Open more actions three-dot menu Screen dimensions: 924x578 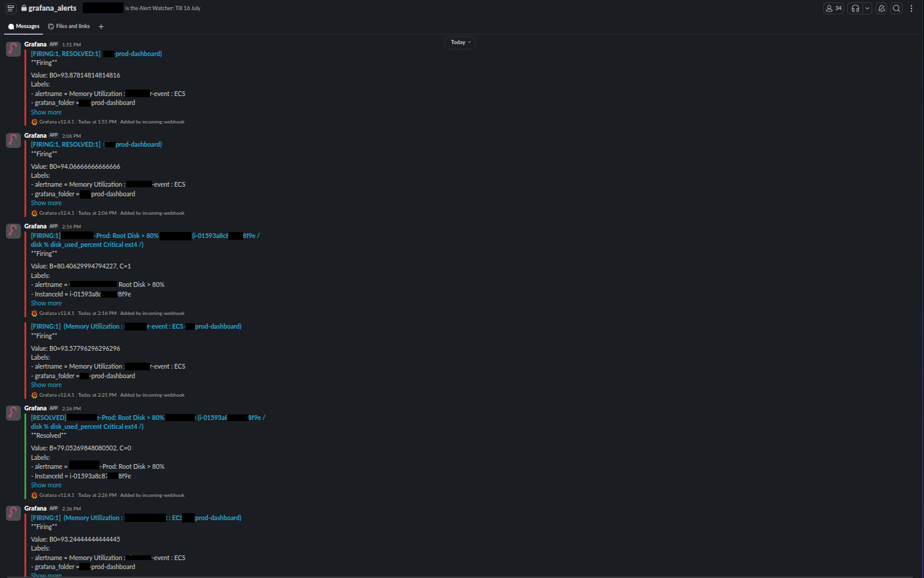911,8
